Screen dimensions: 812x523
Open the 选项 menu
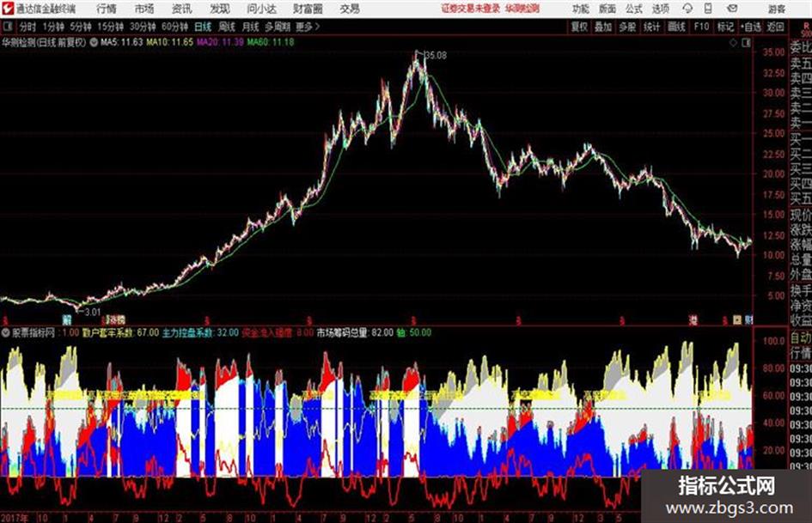click(x=661, y=9)
